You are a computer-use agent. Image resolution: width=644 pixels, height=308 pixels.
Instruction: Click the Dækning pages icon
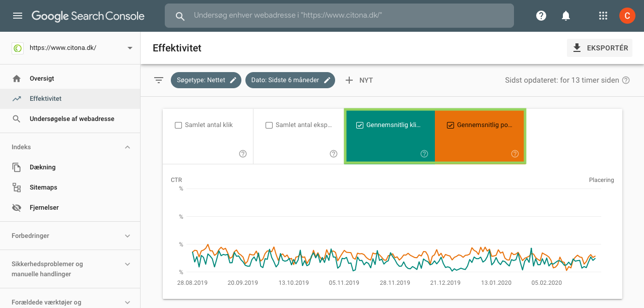pyautogui.click(x=17, y=167)
